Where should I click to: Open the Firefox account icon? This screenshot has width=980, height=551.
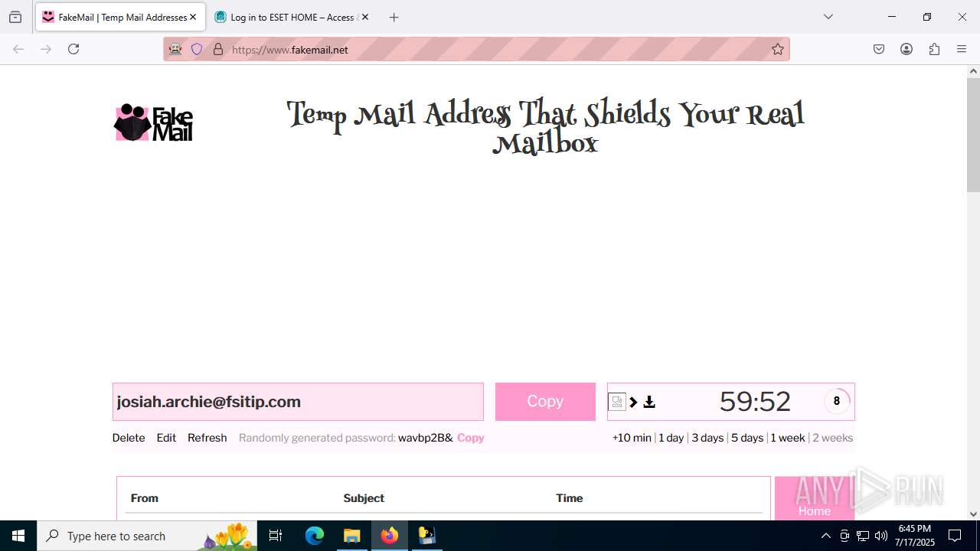[x=906, y=49]
